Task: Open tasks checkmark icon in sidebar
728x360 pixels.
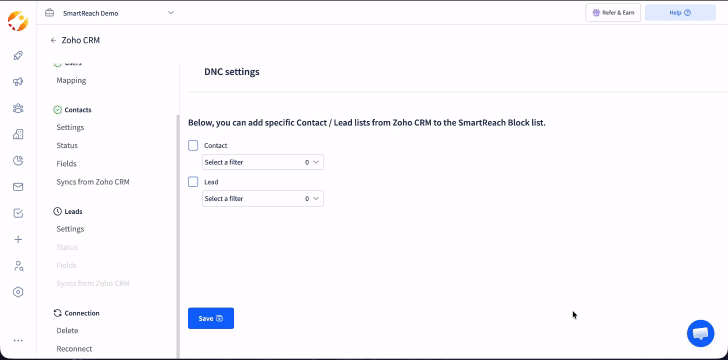Action: (x=18, y=213)
